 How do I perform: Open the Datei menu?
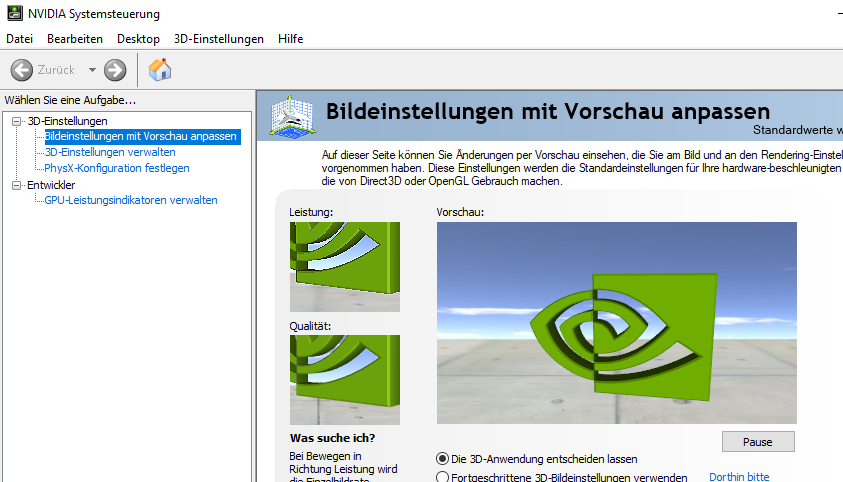pyautogui.click(x=19, y=39)
